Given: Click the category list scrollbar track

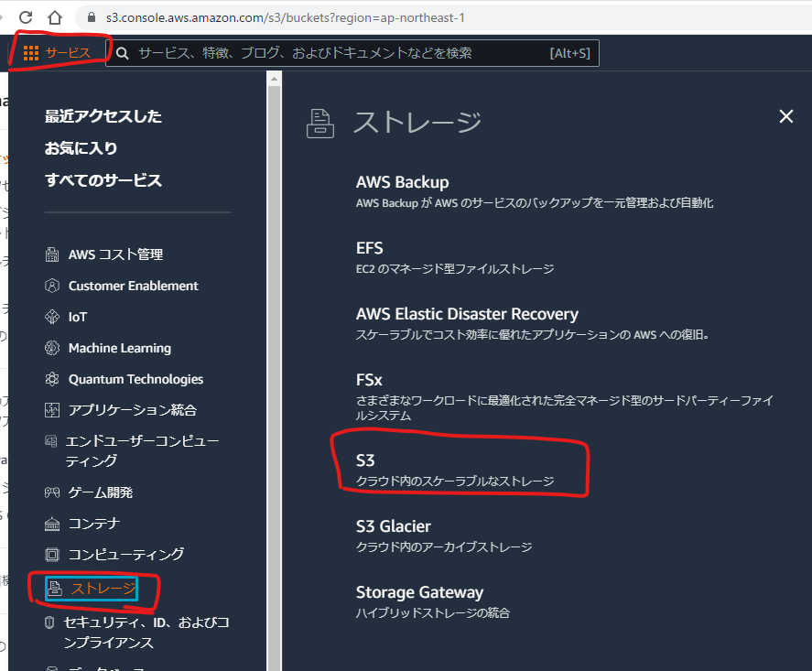Looking at the screenshot, I should click(x=274, y=378).
